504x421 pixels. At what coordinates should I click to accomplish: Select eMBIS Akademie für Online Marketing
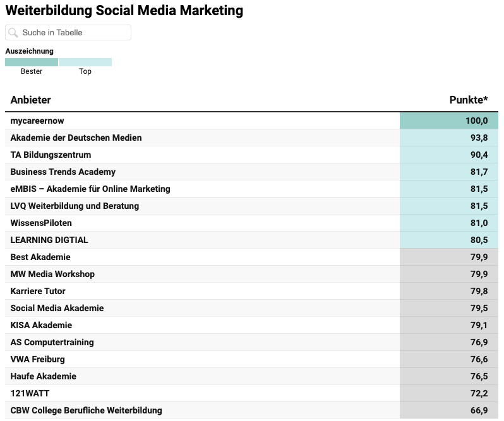tap(90, 189)
